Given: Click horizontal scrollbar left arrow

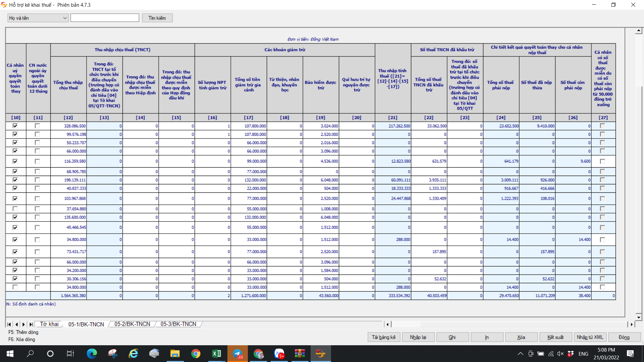Looking at the screenshot, I should point(388,324).
